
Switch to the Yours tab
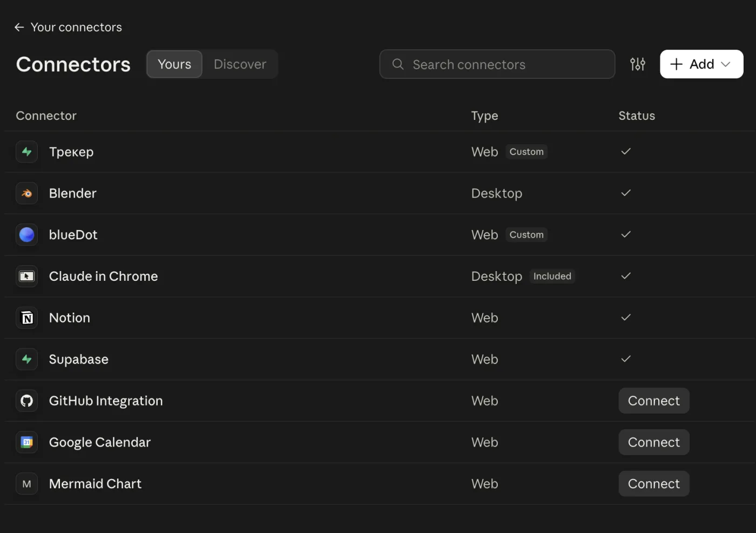(174, 64)
